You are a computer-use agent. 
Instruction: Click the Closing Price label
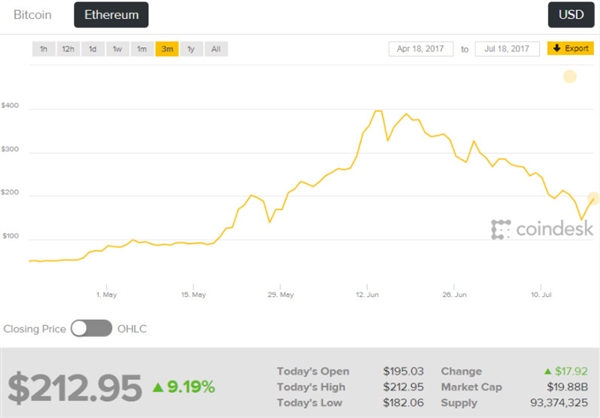(x=34, y=329)
